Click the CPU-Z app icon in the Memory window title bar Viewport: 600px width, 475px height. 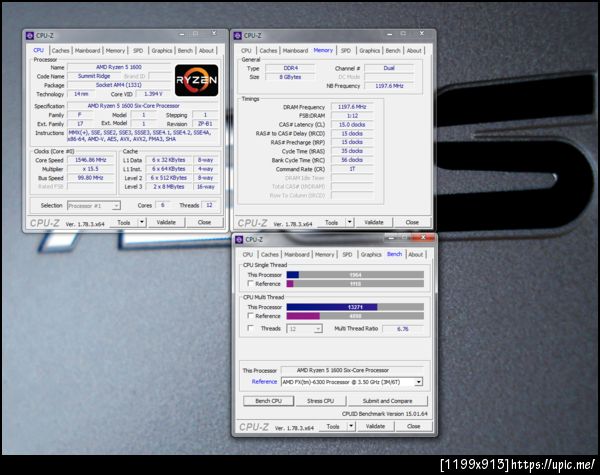point(238,36)
